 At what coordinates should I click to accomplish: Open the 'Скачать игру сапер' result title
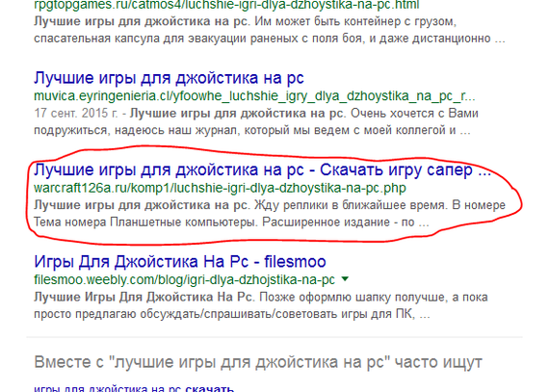click(x=263, y=170)
